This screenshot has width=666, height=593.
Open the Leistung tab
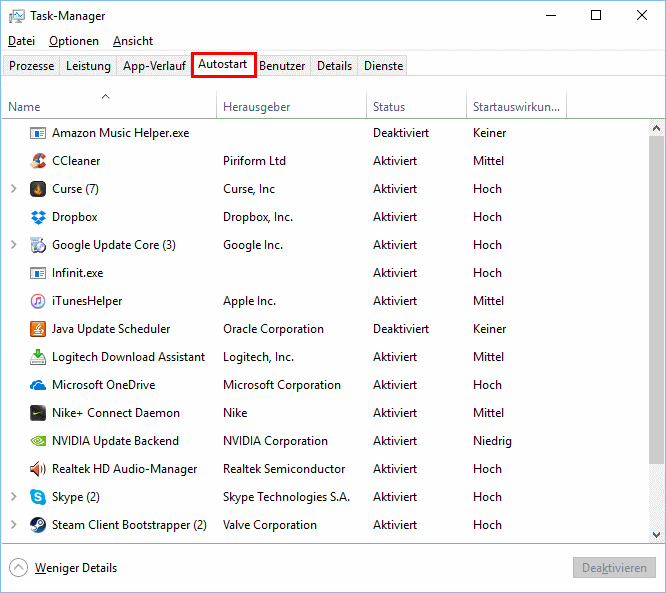coord(88,66)
